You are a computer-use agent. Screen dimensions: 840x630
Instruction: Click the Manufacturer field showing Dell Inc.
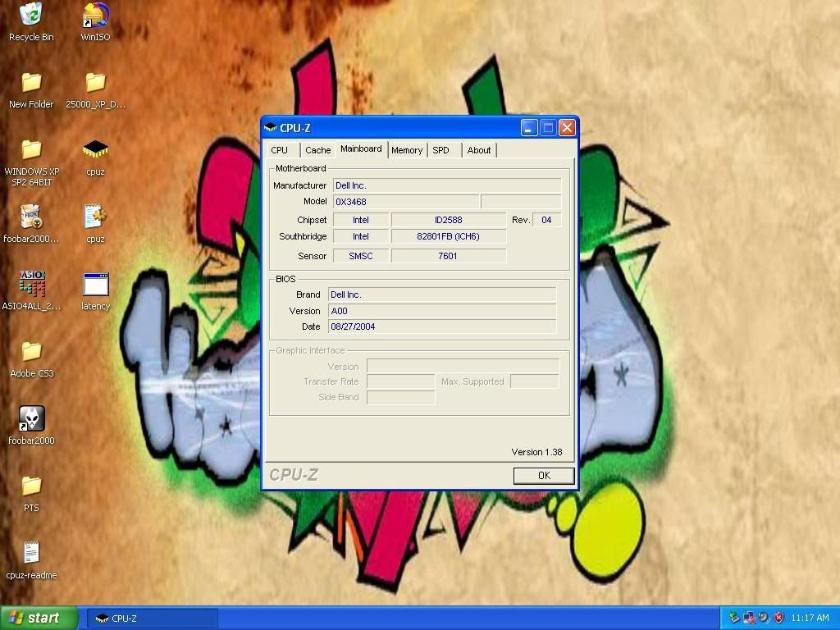[x=447, y=185]
